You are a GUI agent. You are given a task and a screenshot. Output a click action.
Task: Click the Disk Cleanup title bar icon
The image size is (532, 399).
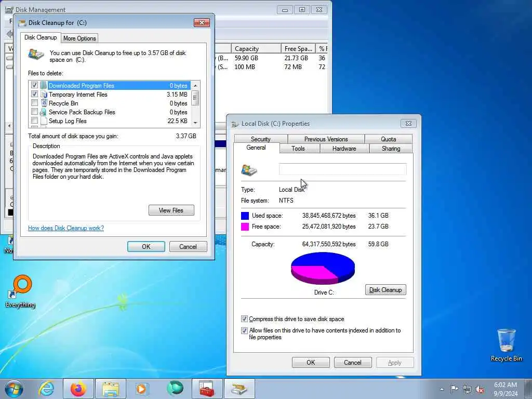coord(22,23)
